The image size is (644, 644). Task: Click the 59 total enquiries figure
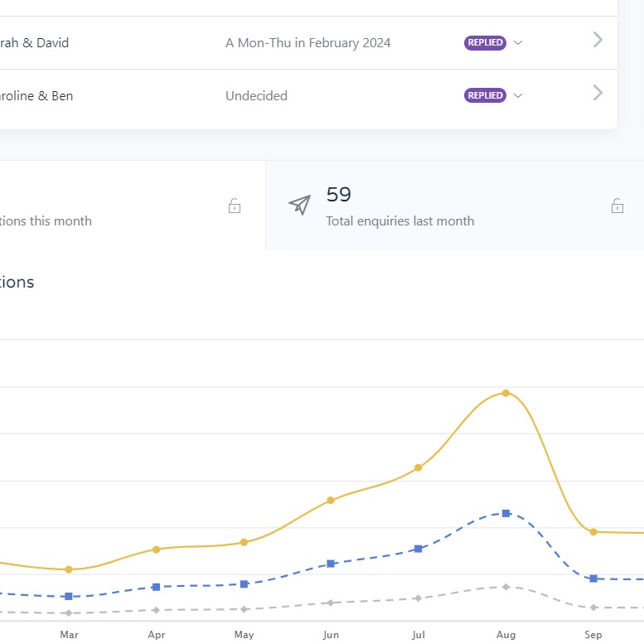(339, 195)
